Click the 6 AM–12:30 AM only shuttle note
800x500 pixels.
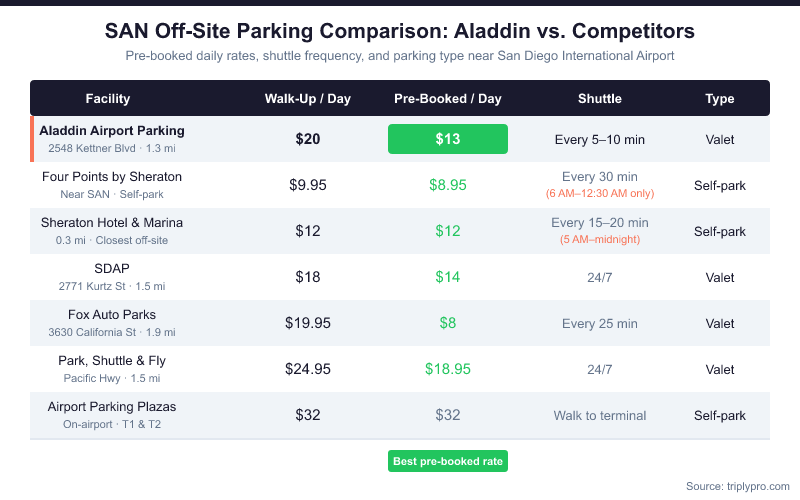599,193
